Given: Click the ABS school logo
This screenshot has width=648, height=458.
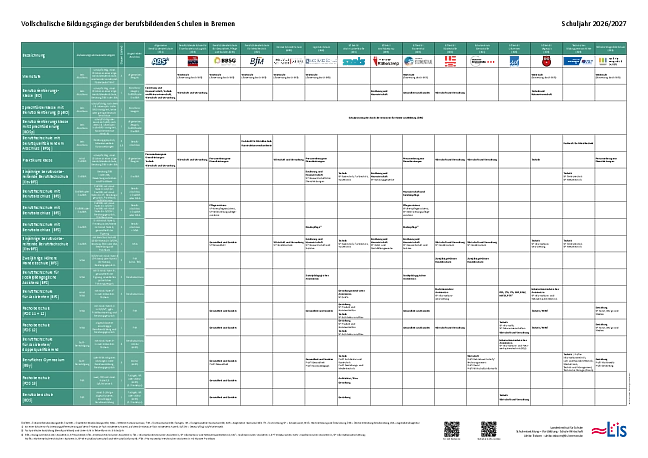Looking at the screenshot, I should (160, 61).
